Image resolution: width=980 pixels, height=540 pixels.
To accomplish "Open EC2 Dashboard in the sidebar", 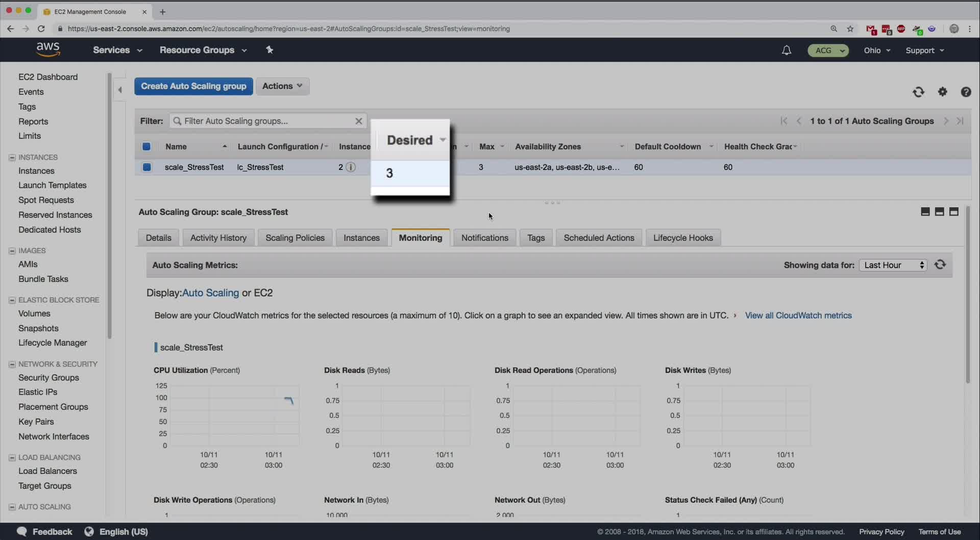I will pos(48,77).
